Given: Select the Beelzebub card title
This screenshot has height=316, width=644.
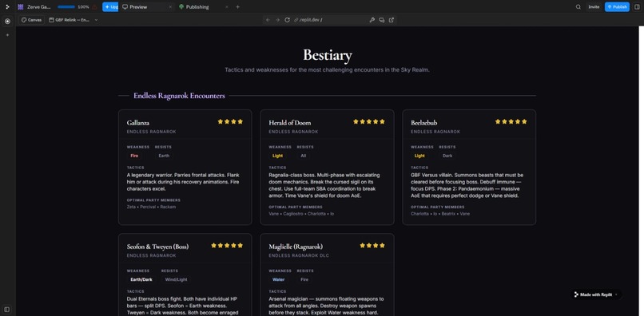Looking at the screenshot, I should (423, 123).
